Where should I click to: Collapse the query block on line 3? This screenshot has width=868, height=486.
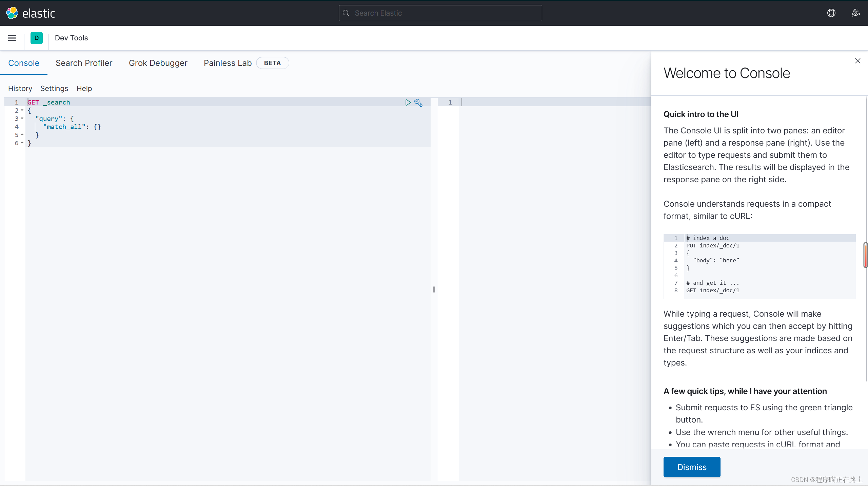click(22, 118)
